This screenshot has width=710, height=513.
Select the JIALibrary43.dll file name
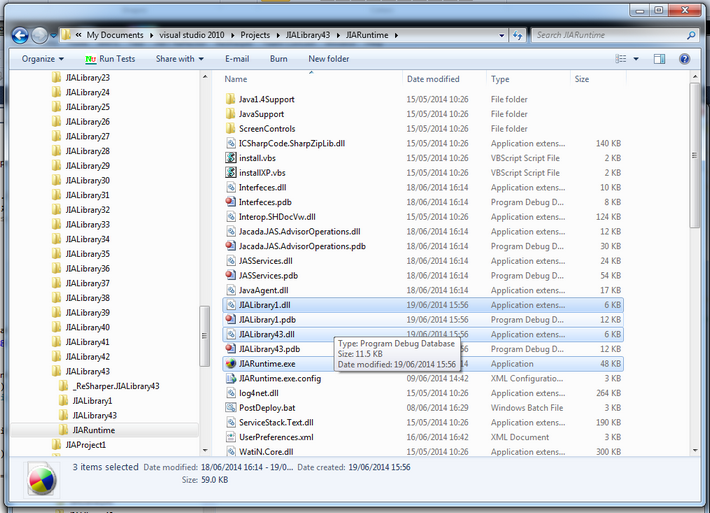[267, 334]
